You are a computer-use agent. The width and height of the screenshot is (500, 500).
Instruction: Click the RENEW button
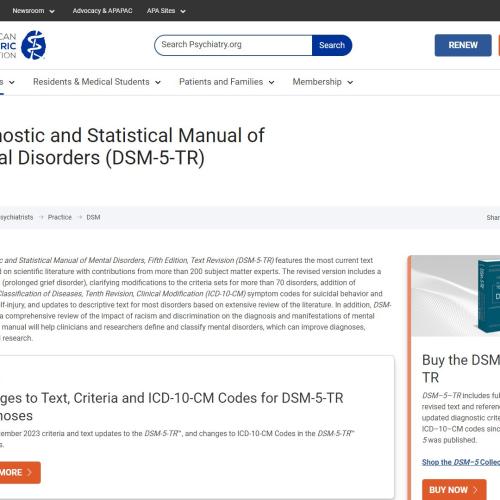(463, 45)
